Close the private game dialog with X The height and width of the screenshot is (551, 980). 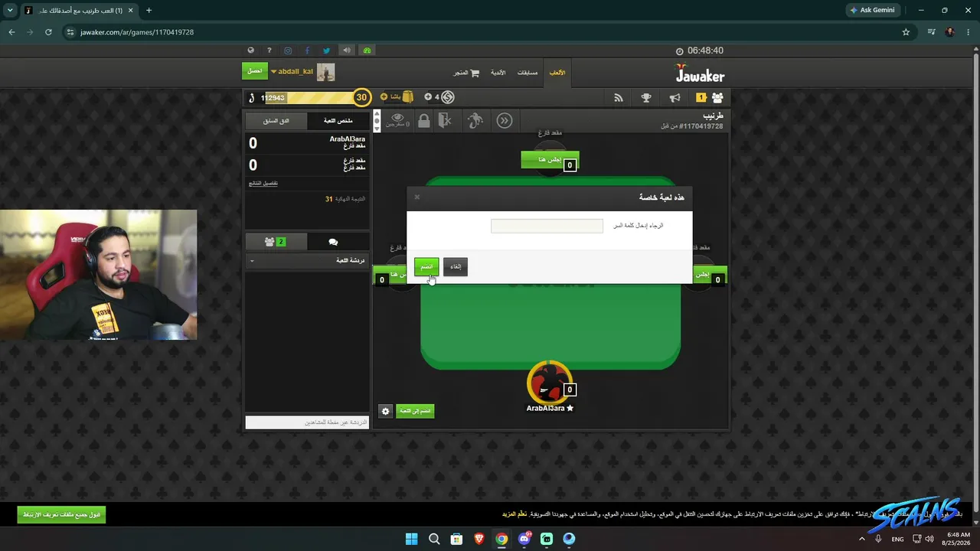pyautogui.click(x=417, y=197)
